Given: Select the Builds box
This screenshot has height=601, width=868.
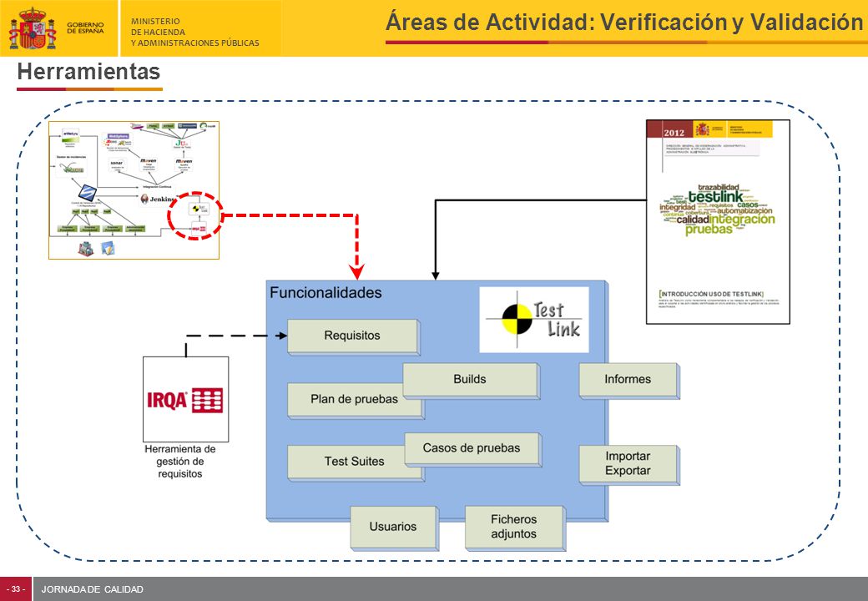Looking at the screenshot, I should point(471,380).
